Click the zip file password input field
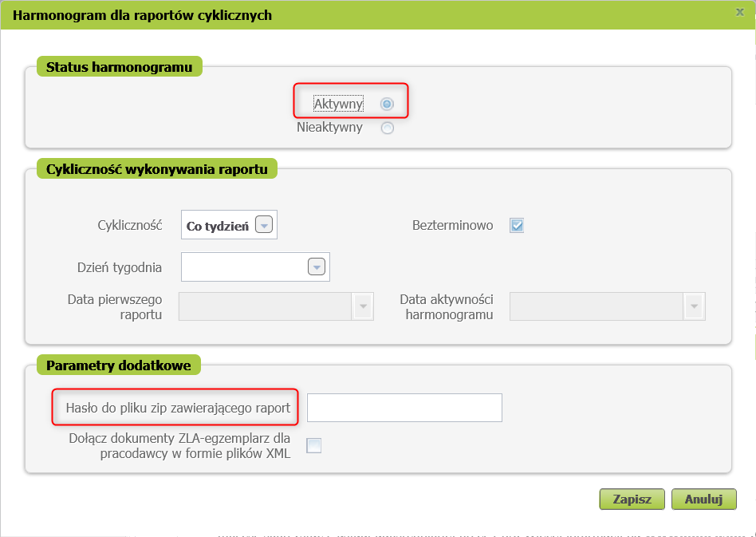This screenshot has width=756, height=537. pos(404,408)
